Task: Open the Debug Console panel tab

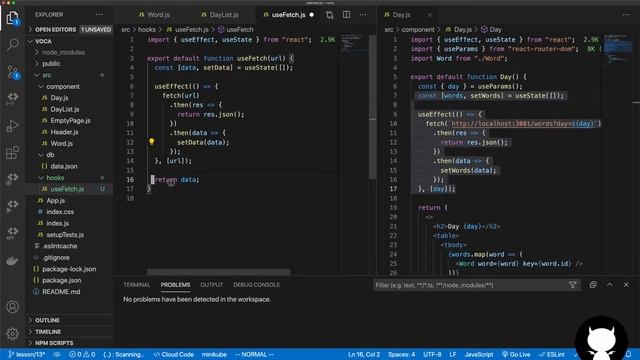Action: tap(256, 285)
